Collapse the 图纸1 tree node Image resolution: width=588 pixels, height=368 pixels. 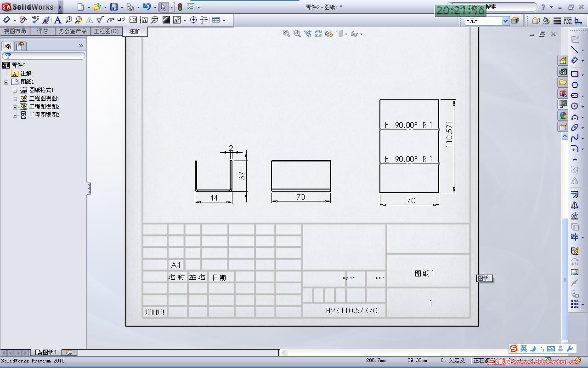[6, 82]
